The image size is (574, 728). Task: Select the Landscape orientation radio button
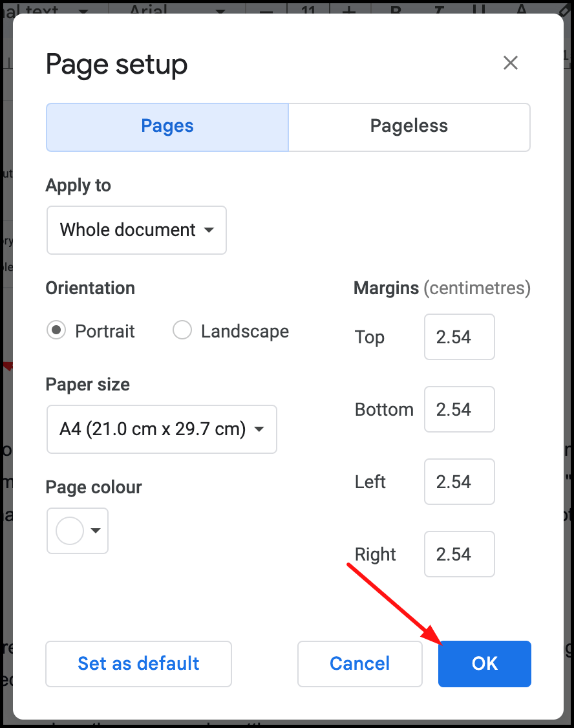182,330
